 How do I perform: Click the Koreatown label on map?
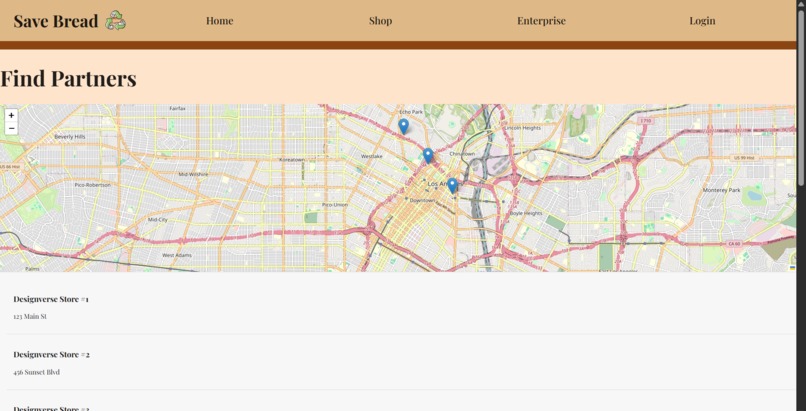[292, 160]
